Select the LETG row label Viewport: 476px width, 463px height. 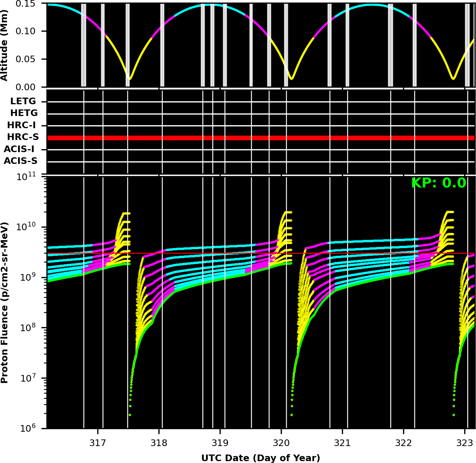[x=23, y=101]
